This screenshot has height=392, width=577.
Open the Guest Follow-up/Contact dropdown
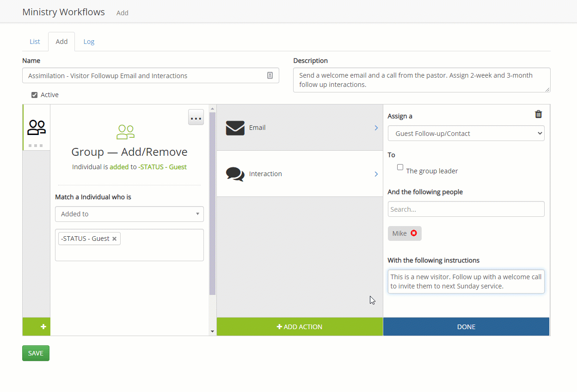[466, 133]
